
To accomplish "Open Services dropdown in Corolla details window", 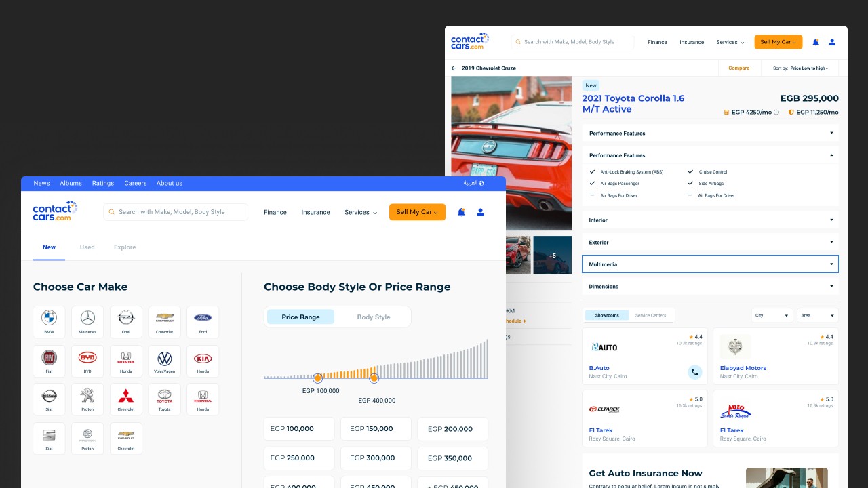I will (x=730, y=42).
